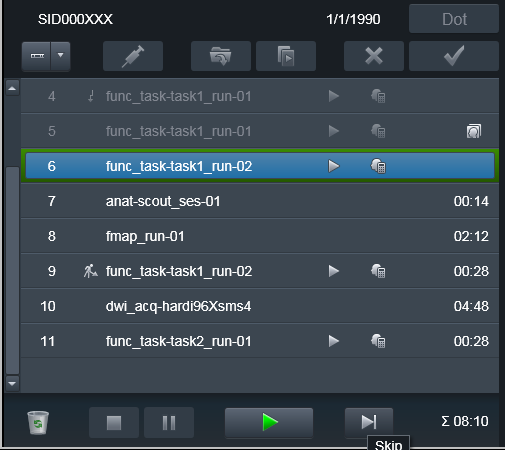Start scan with green play button
The height and width of the screenshot is (450, 505).
[x=269, y=422]
